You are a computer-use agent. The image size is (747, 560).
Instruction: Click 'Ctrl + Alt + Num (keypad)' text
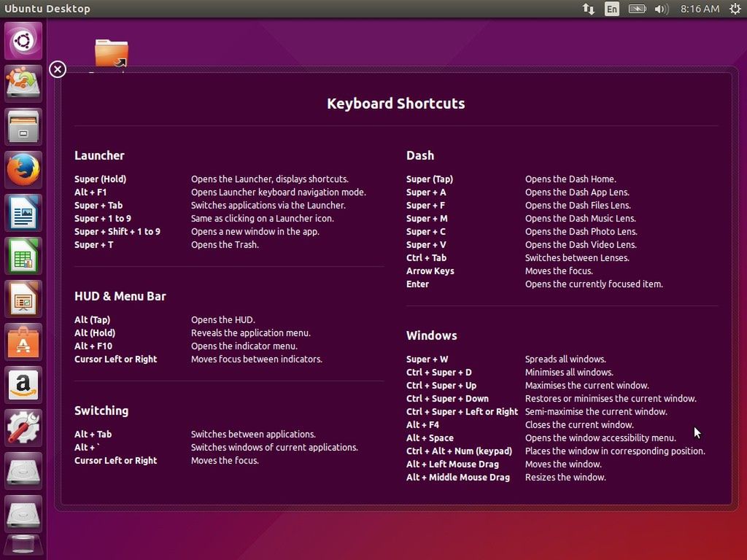pos(460,451)
